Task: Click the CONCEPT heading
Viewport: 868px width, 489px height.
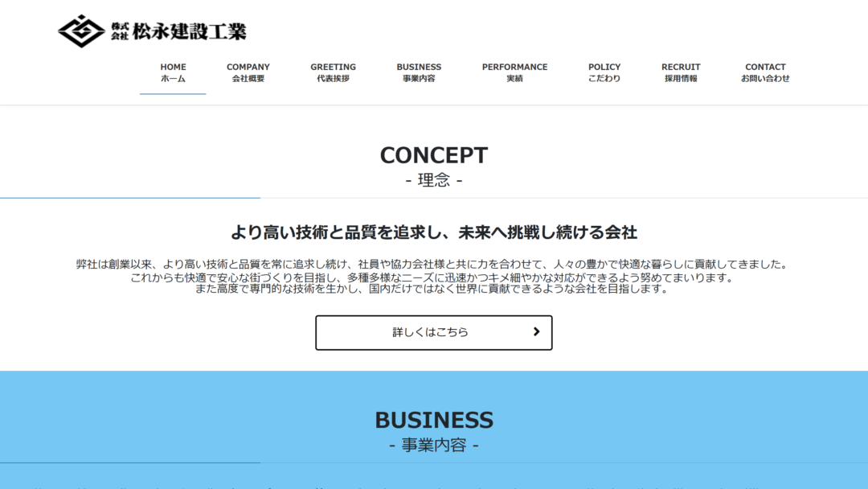Action: click(x=433, y=155)
